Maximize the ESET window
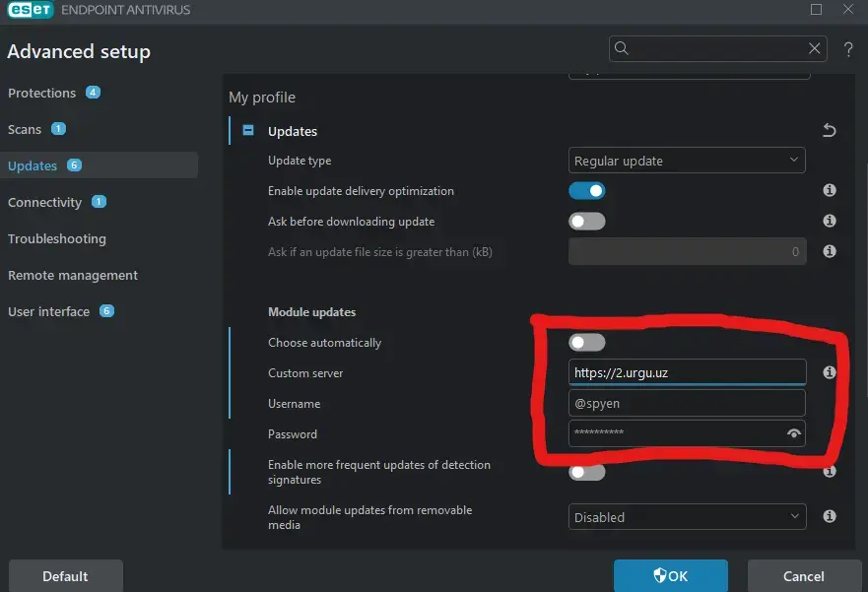 pyautogui.click(x=816, y=10)
